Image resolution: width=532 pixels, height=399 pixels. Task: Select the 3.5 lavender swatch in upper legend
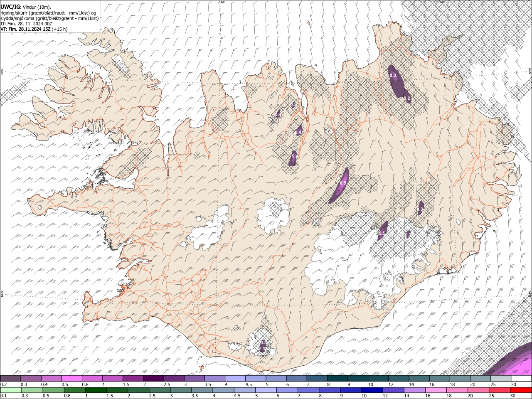(214, 378)
